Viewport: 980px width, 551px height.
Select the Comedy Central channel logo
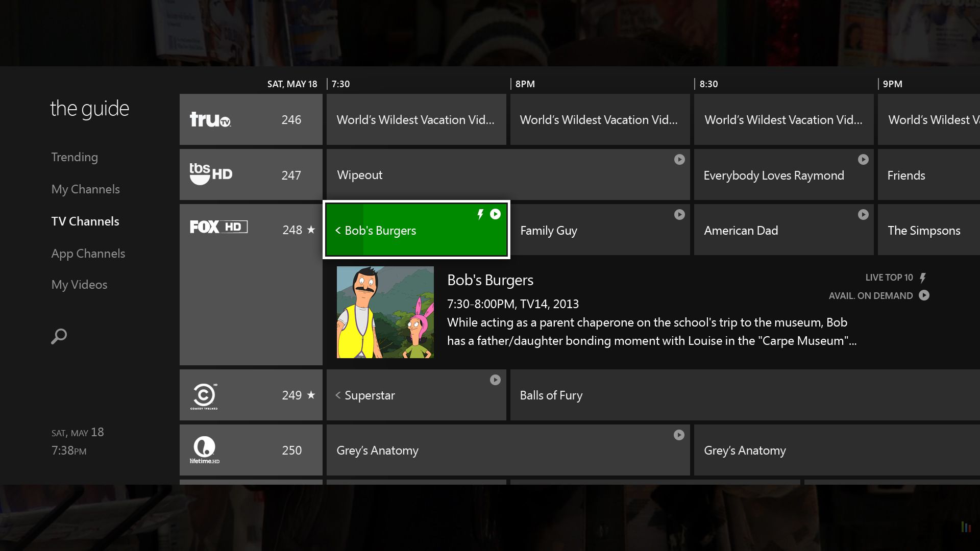click(203, 395)
